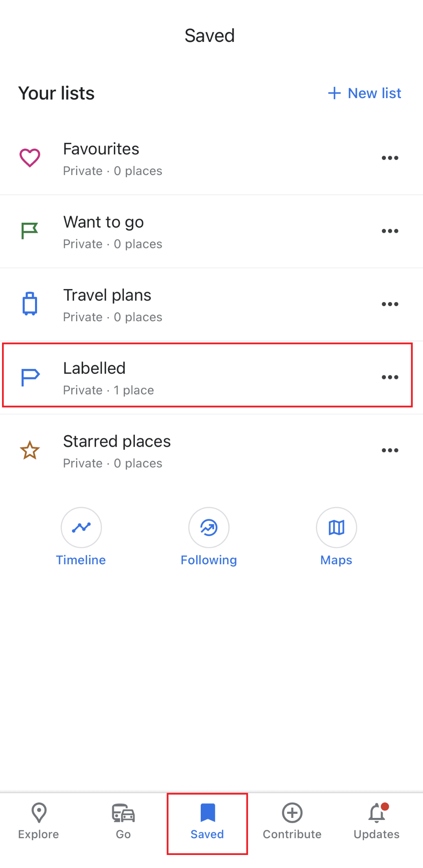Open more options for Labelled list
This screenshot has width=423, height=868.
(390, 377)
